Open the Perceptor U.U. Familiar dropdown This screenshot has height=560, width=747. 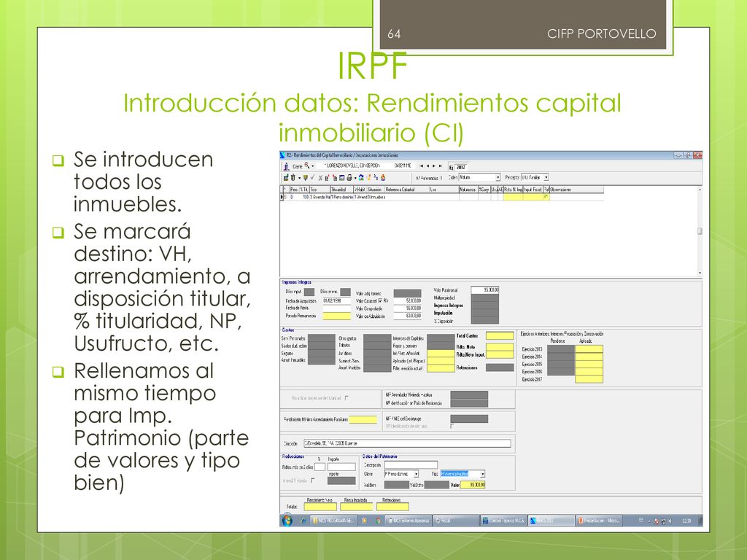tap(546, 177)
